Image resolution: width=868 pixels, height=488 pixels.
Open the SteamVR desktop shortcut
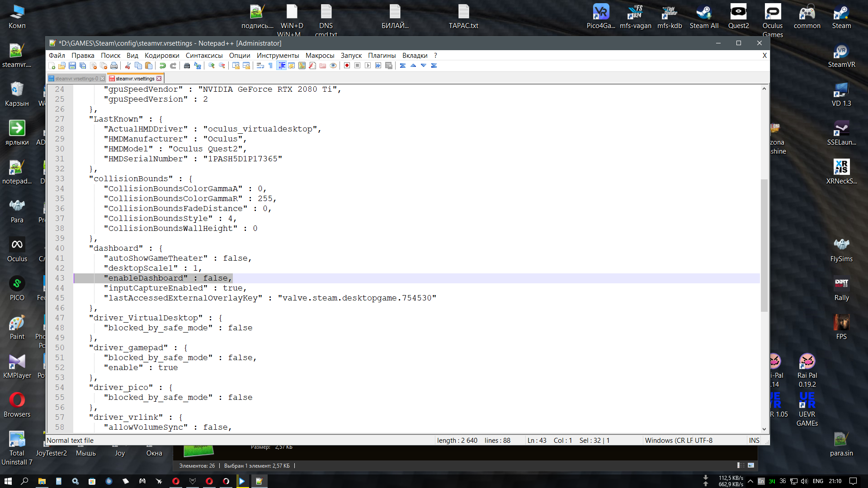click(x=841, y=56)
